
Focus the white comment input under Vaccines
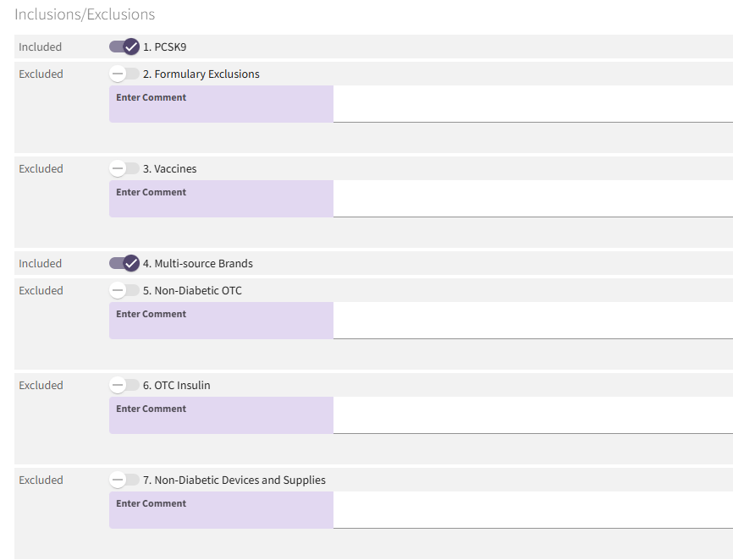click(532, 199)
